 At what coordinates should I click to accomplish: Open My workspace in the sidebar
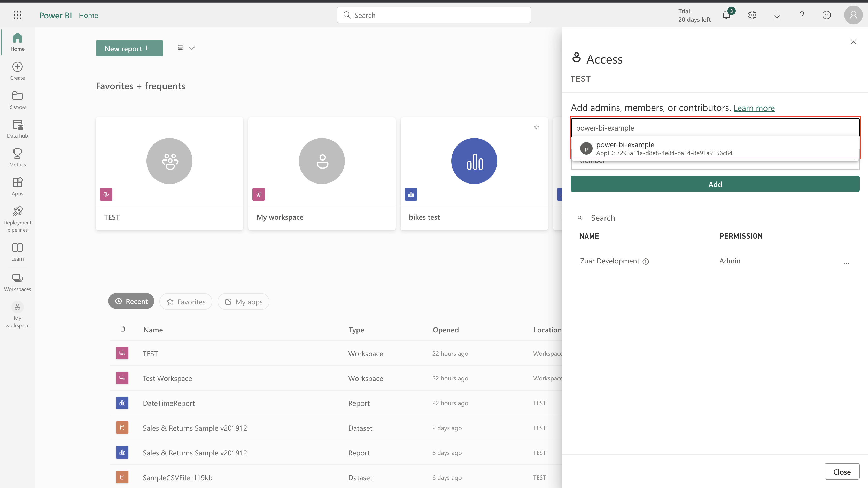point(18,315)
